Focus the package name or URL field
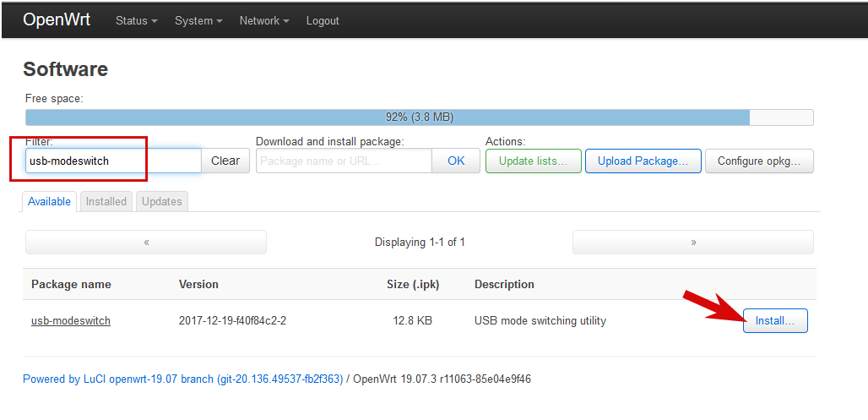The height and width of the screenshot is (420, 868). [344, 161]
